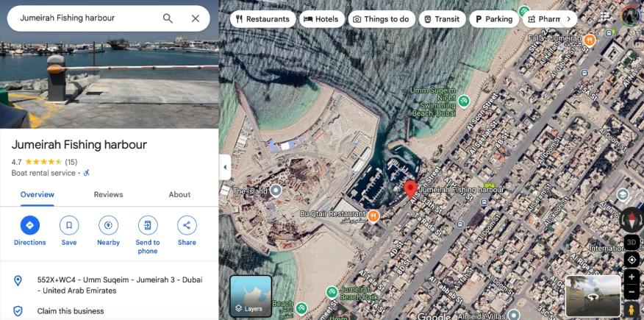Click the Jumeirah Fishing harbour map label
Viewport: 644px width, 320px height.
(x=462, y=190)
